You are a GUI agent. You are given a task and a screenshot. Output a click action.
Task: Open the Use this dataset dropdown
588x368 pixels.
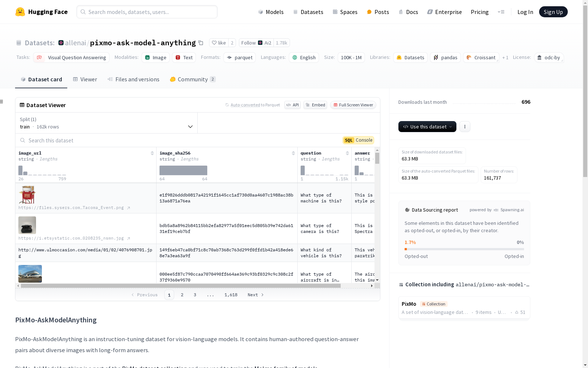tap(427, 127)
